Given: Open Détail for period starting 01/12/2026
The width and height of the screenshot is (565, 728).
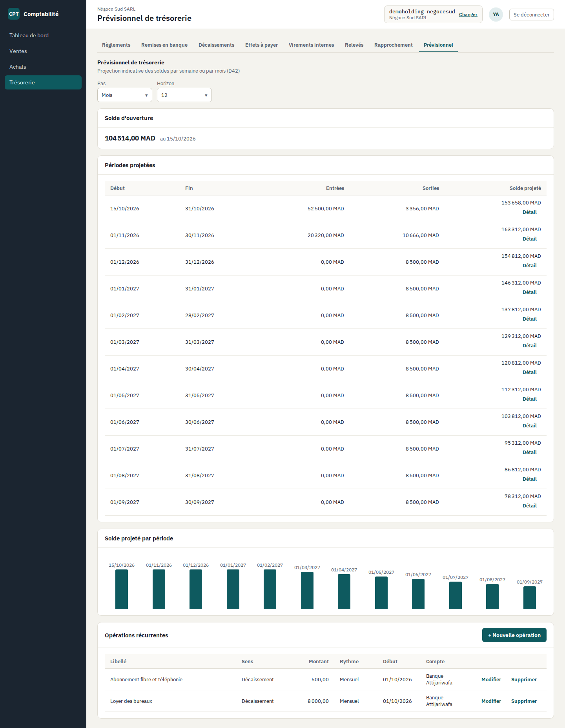Looking at the screenshot, I should [530, 265].
